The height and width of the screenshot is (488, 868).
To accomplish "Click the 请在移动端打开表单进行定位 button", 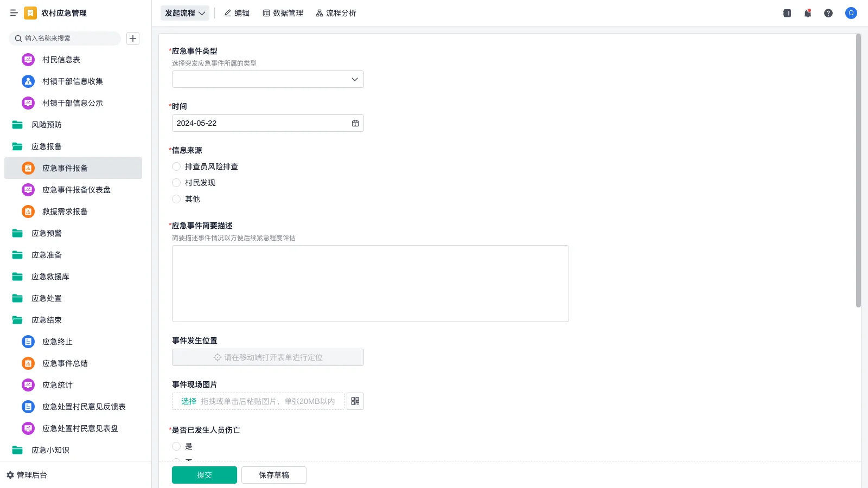I will [268, 357].
